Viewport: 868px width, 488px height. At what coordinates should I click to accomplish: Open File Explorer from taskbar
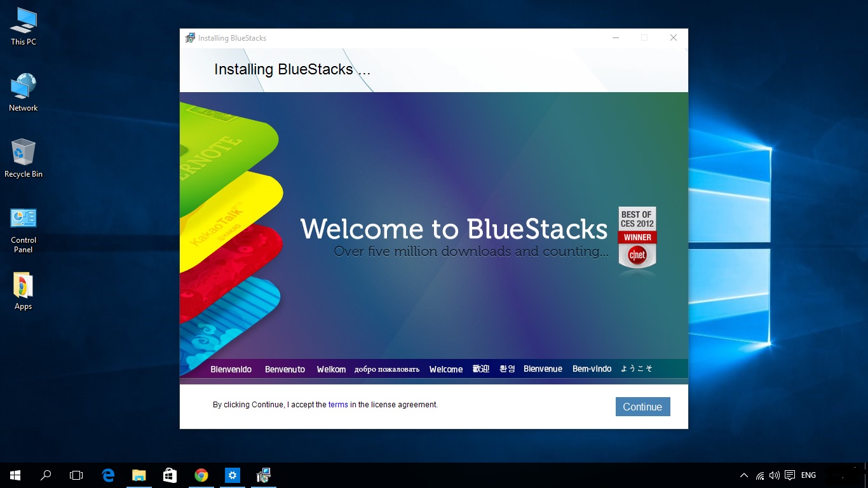point(139,475)
